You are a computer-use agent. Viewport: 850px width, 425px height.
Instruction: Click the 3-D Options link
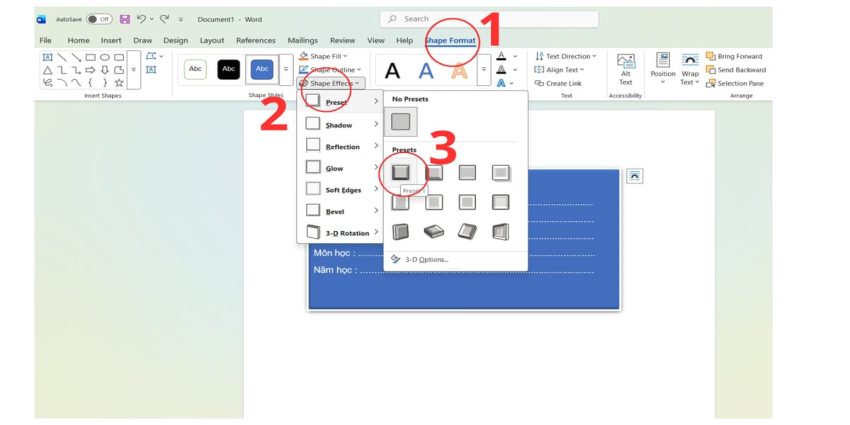coord(425,259)
